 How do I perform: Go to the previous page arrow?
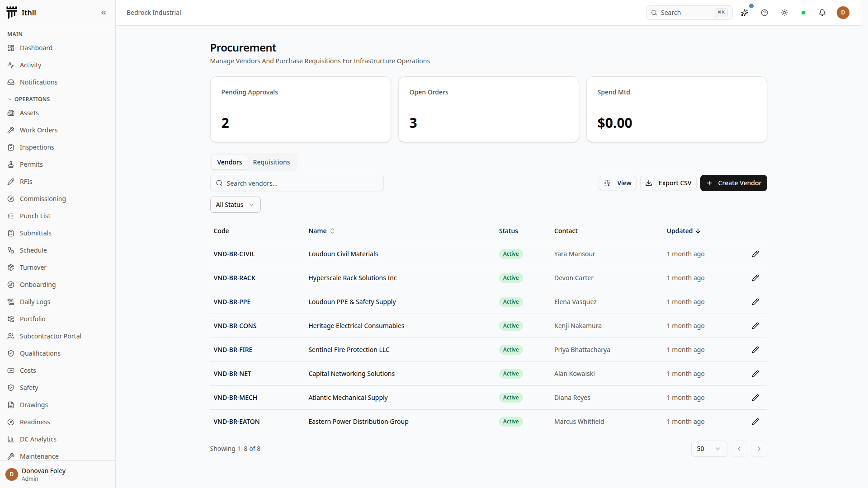pos(739,449)
